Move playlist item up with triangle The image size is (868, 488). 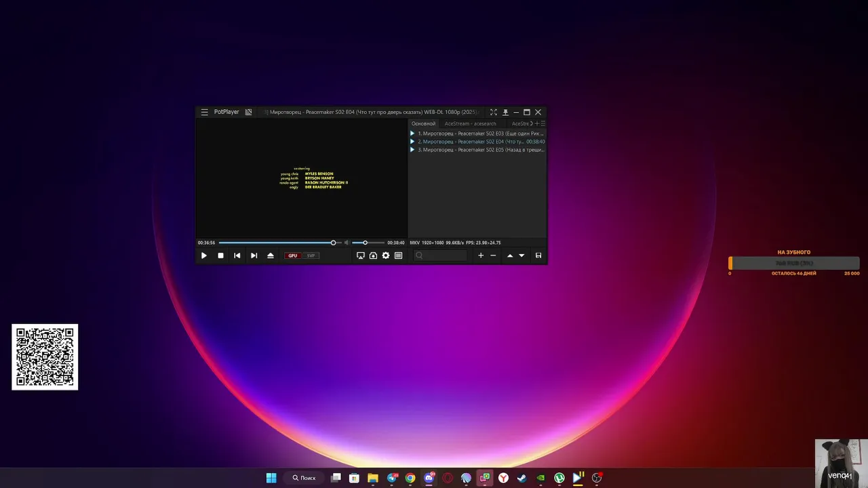coord(510,256)
